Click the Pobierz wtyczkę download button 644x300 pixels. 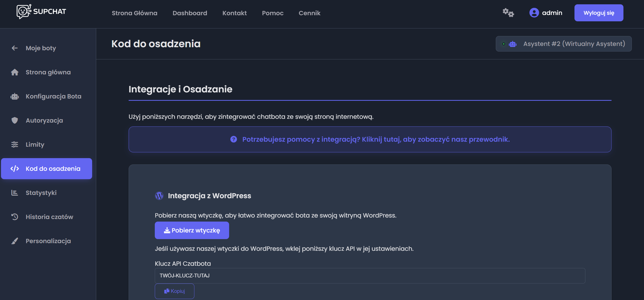click(192, 230)
